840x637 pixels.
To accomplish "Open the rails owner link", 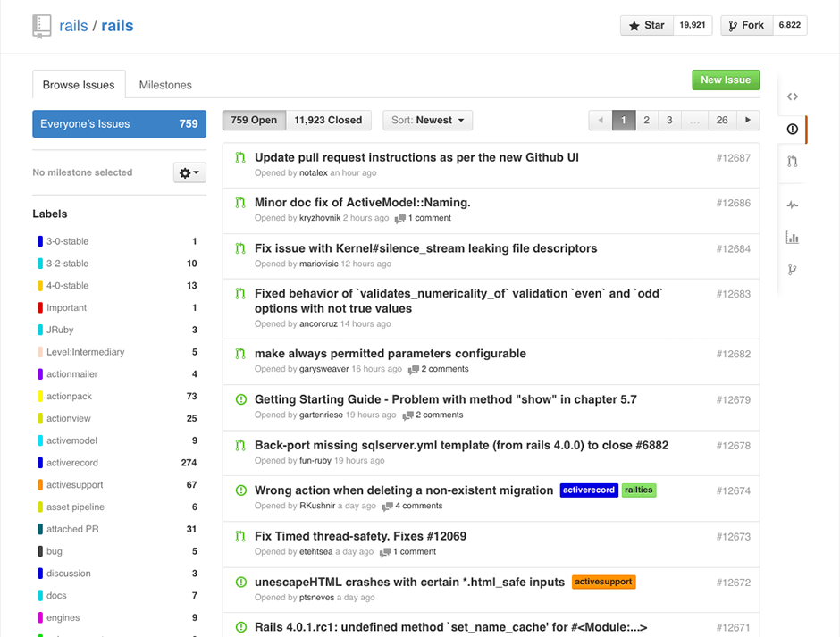I will 73,26.
